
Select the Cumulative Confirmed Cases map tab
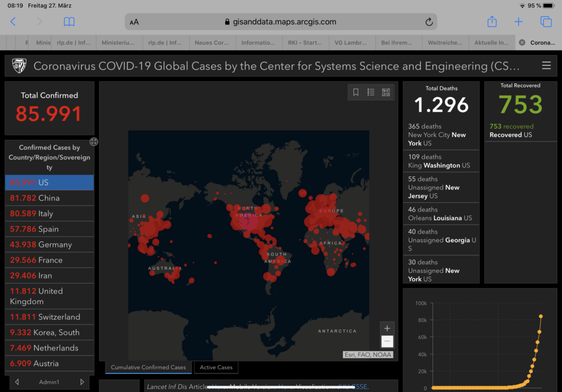tap(148, 367)
